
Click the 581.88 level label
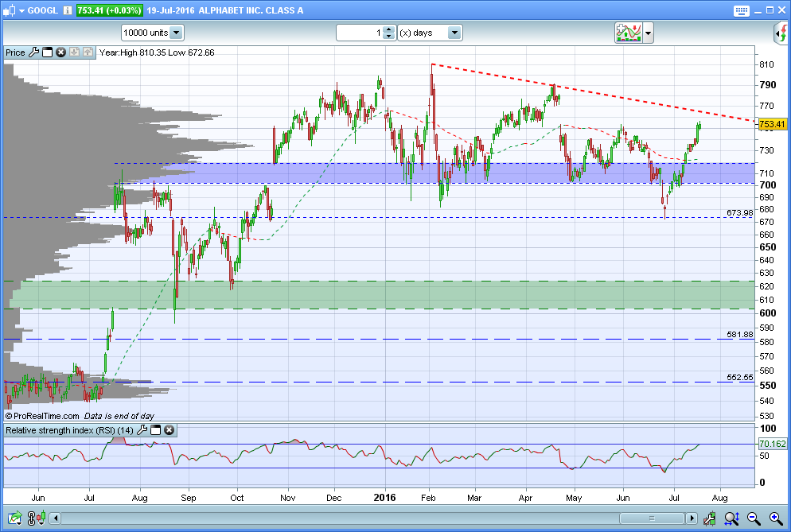pos(739,334)
